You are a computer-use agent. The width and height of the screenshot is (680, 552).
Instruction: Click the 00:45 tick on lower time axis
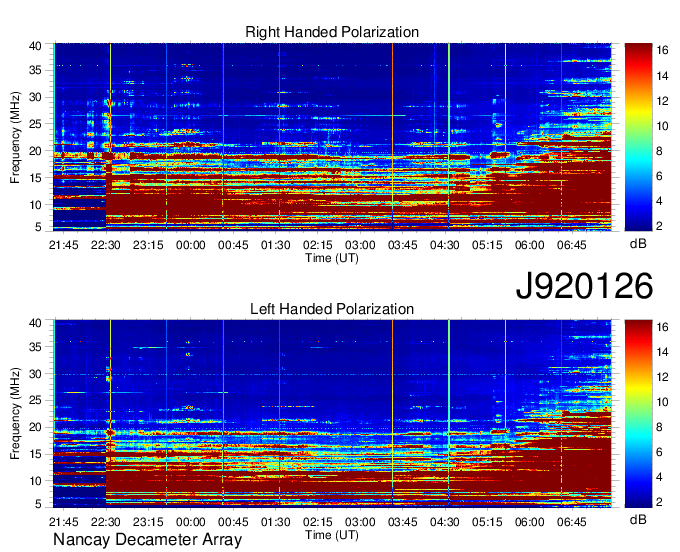tap(233, 522)
